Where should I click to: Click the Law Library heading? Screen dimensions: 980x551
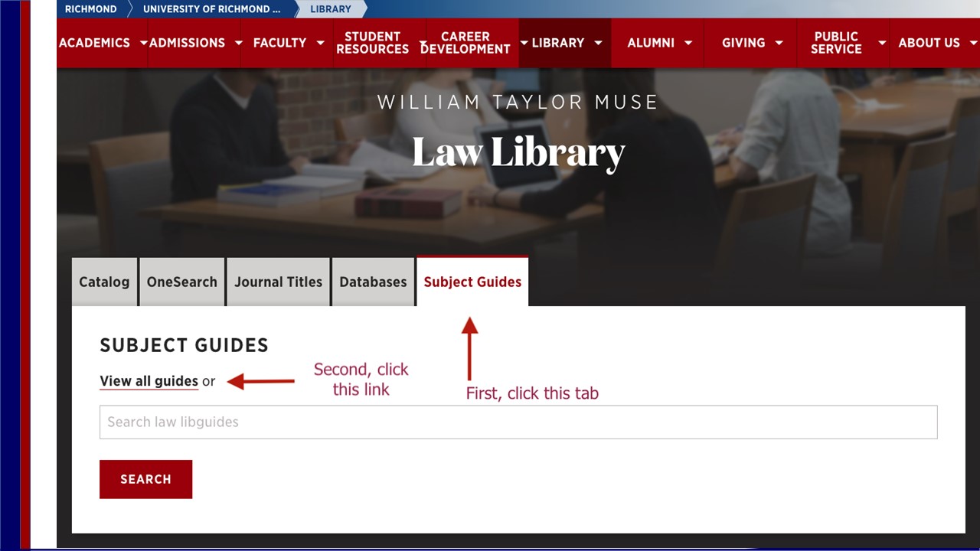[x=518, y=152]
